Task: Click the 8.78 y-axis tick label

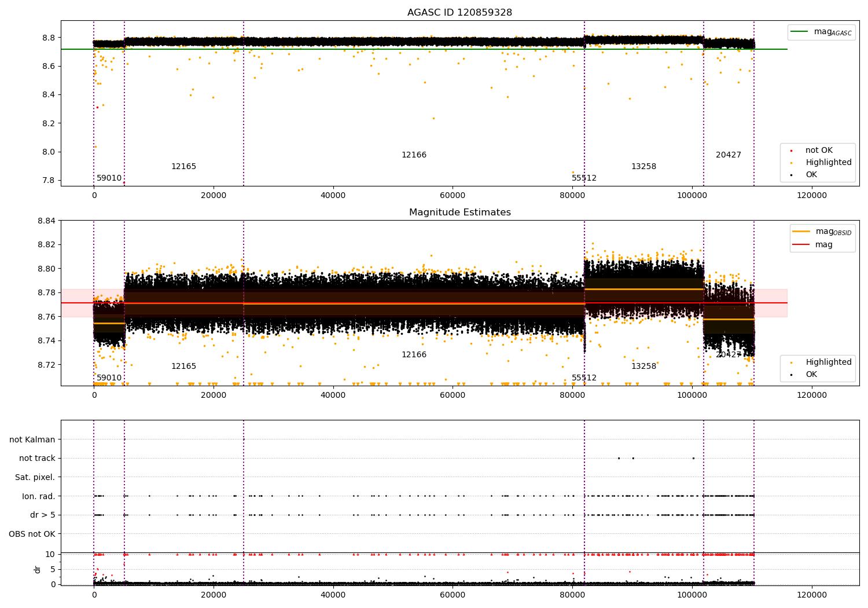Action: point(47,293)
